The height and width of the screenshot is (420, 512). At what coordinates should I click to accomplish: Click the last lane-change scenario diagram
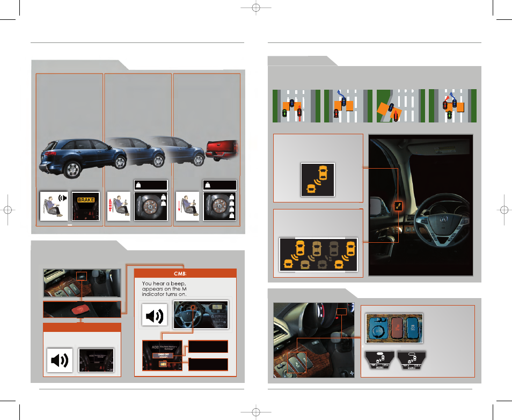[x=450, y=104]
